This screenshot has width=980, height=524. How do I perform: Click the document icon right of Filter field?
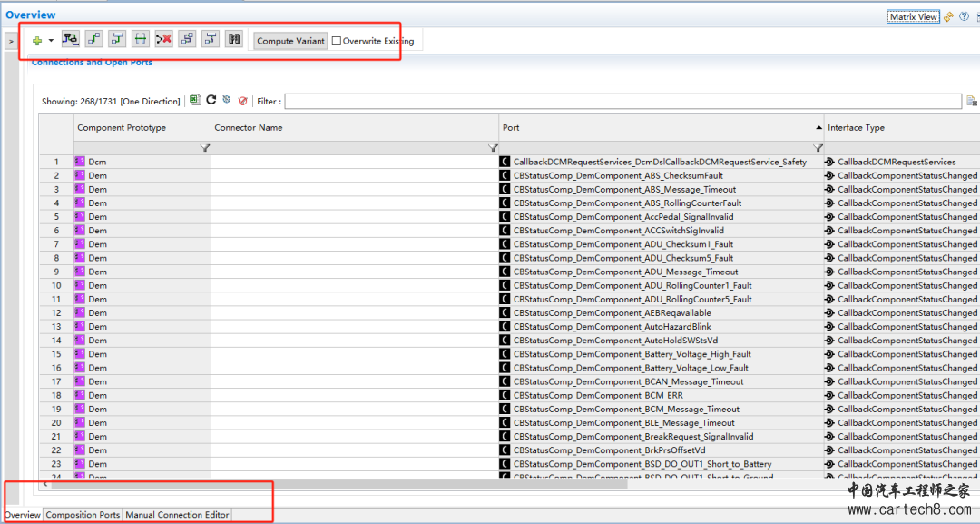point(972,101)
